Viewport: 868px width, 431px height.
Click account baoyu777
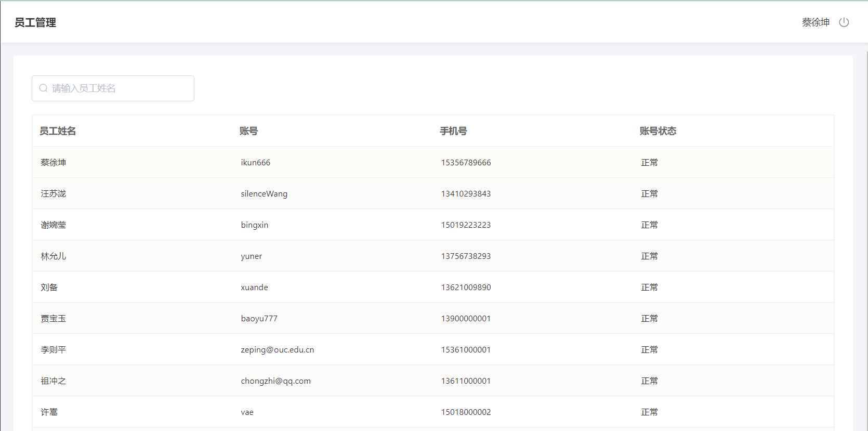point(259,319)
